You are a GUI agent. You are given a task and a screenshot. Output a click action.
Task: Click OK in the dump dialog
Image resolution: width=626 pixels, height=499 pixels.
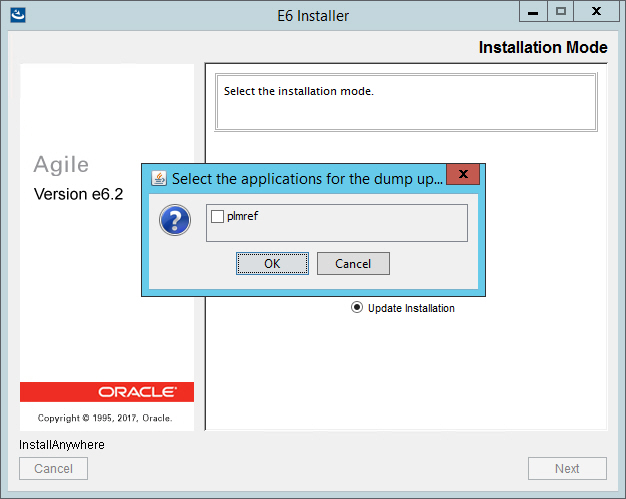click(x=272, y=263)
